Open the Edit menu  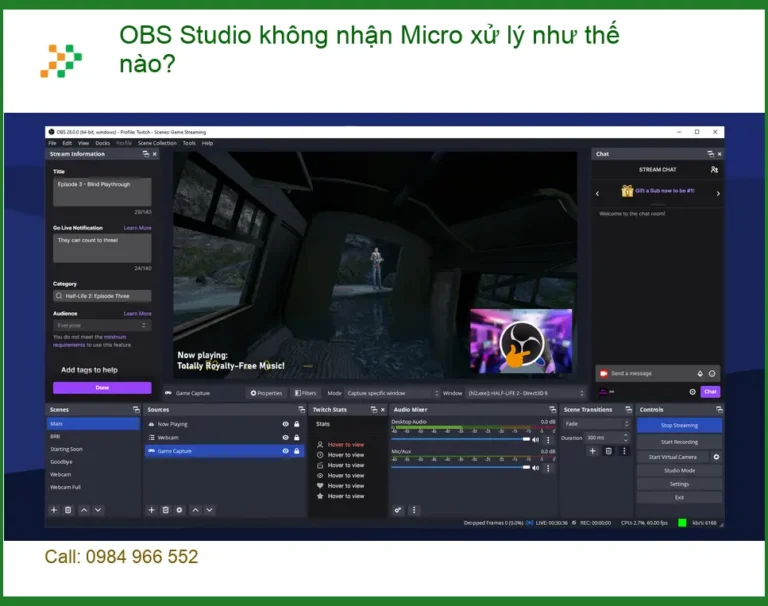click(67, 143)
